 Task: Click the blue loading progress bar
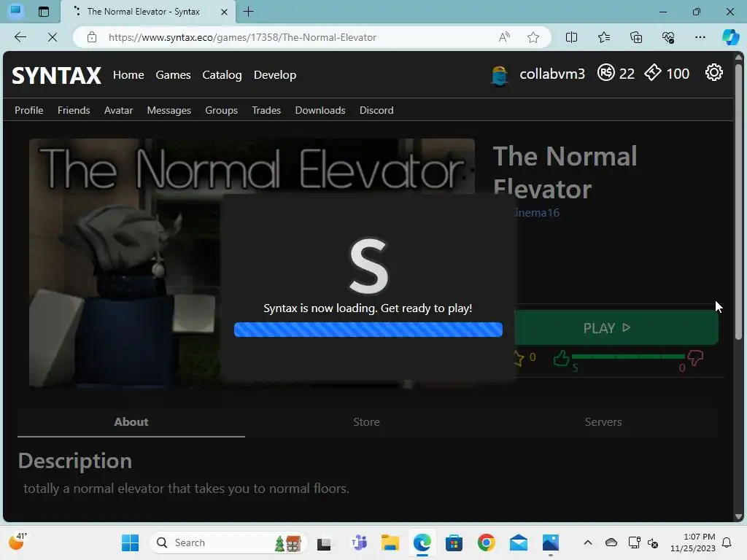pos(368,330)
